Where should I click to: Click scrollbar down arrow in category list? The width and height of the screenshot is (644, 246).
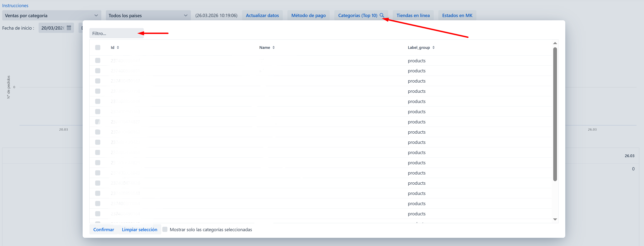(x=555, y=219)
